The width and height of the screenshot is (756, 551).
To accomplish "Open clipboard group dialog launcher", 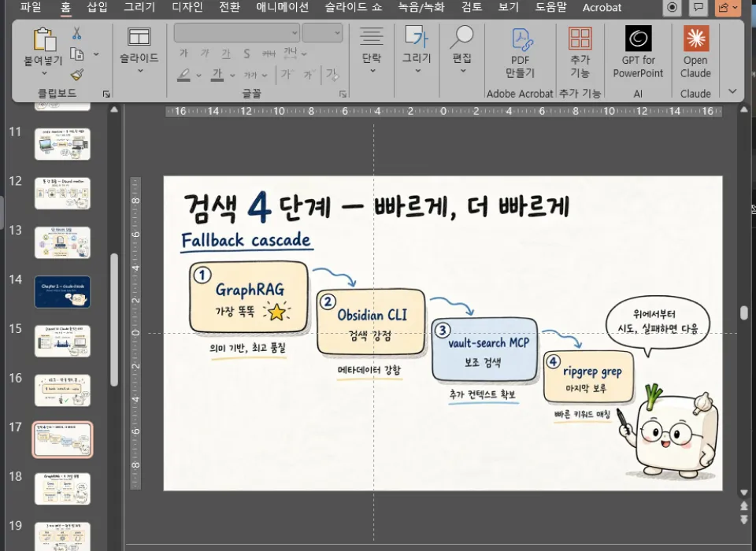I will click(106, 94).
